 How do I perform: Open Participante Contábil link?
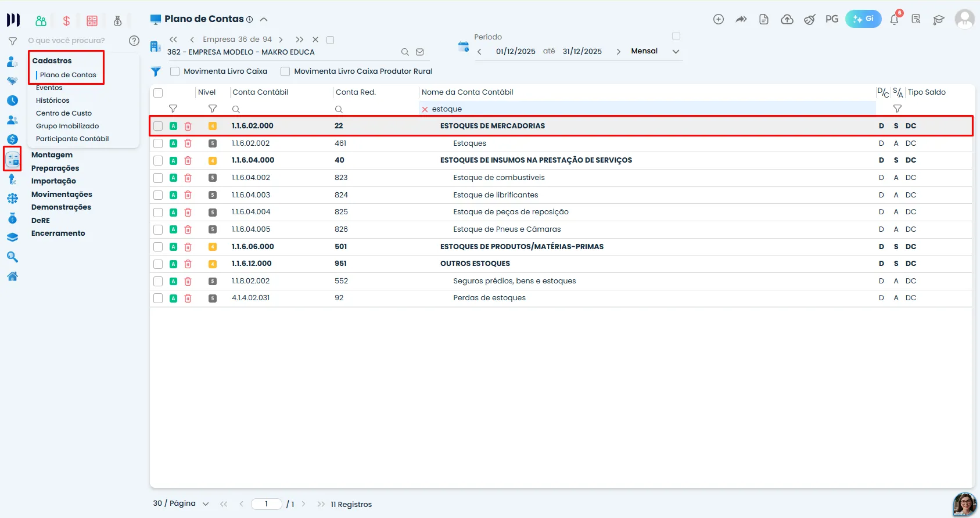[73, 139]
